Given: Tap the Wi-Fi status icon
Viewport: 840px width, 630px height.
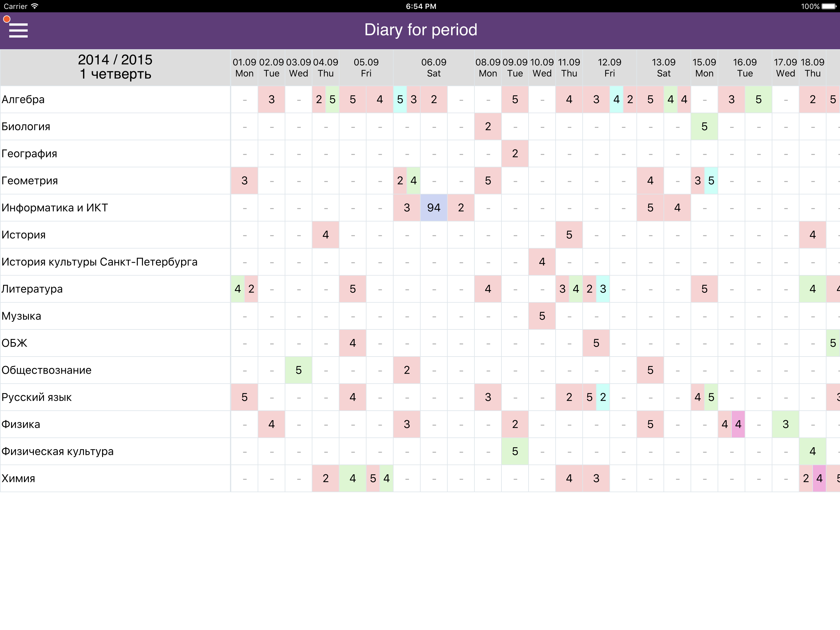Looking at the screenshot, I should [x=34, y=6].
